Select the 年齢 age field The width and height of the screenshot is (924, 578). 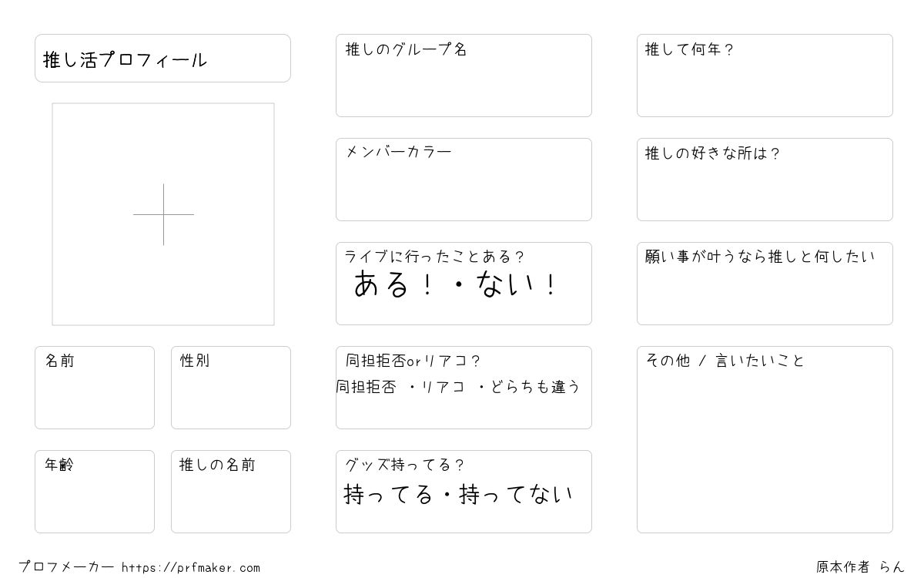point(95,492)
